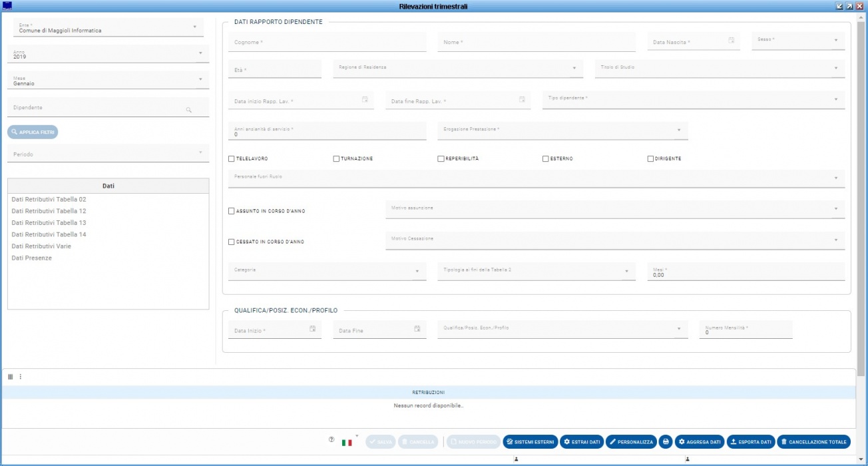The width and height of the screenshot is (868, 466).
Task: Check the Dirigente checkbox
Action: click(x=650, y=159)
